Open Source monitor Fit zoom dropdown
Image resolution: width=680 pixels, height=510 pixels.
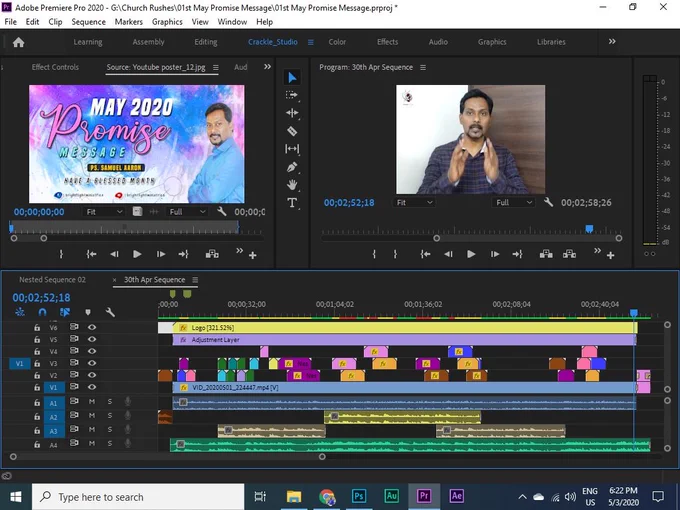pyautogui.click(x=104, y=212)
